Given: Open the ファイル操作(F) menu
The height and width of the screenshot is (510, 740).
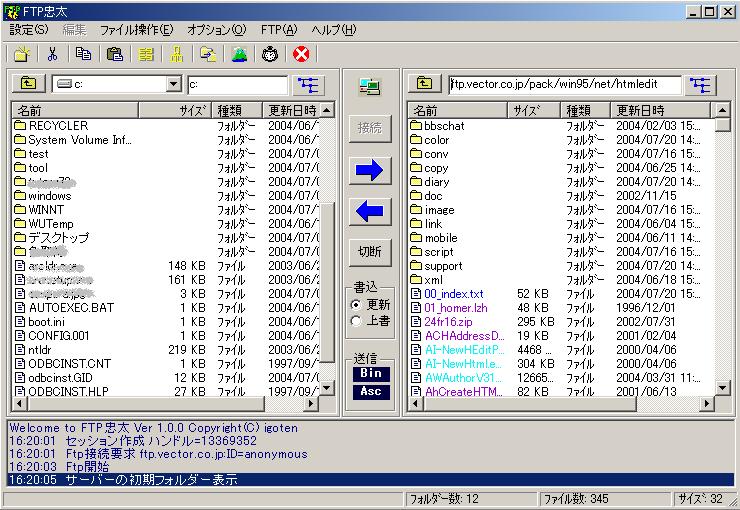Looking at the screenshot, I should click(137, 30).
